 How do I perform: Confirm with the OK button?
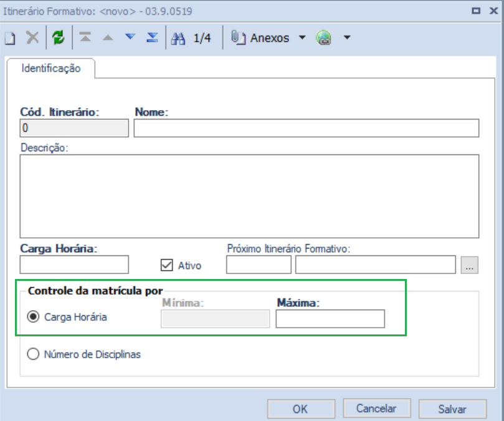[301, 409]
